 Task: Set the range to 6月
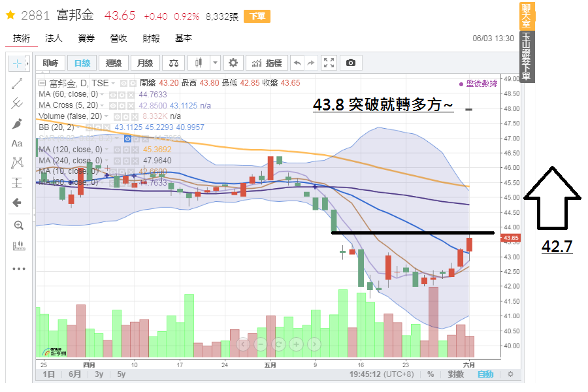coord(74,374)
